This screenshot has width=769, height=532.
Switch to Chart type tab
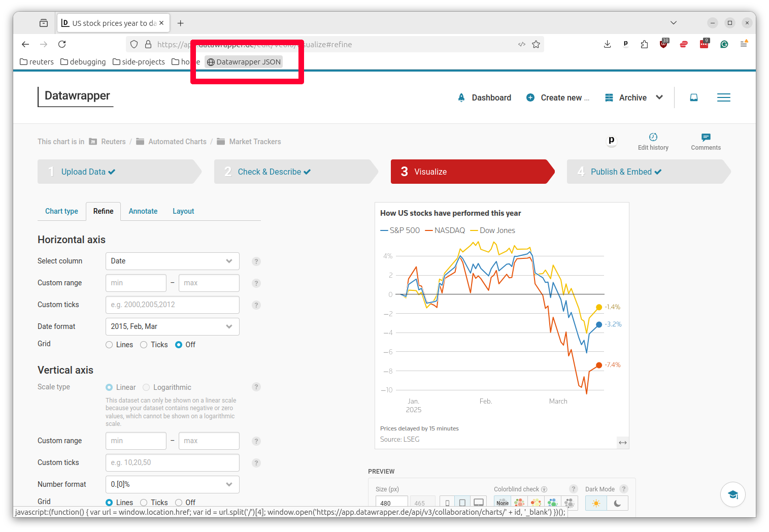61,211
